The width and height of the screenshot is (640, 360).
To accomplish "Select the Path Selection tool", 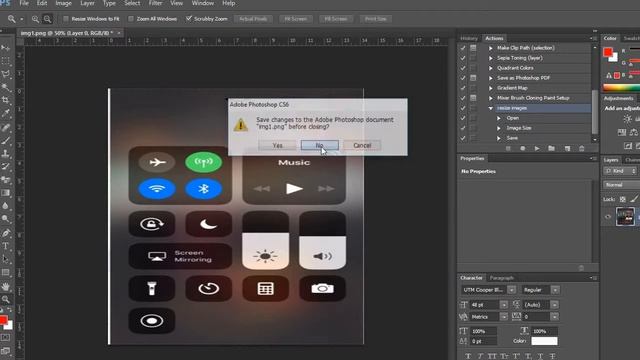I will pyautogui.click(x=5, y=259).
